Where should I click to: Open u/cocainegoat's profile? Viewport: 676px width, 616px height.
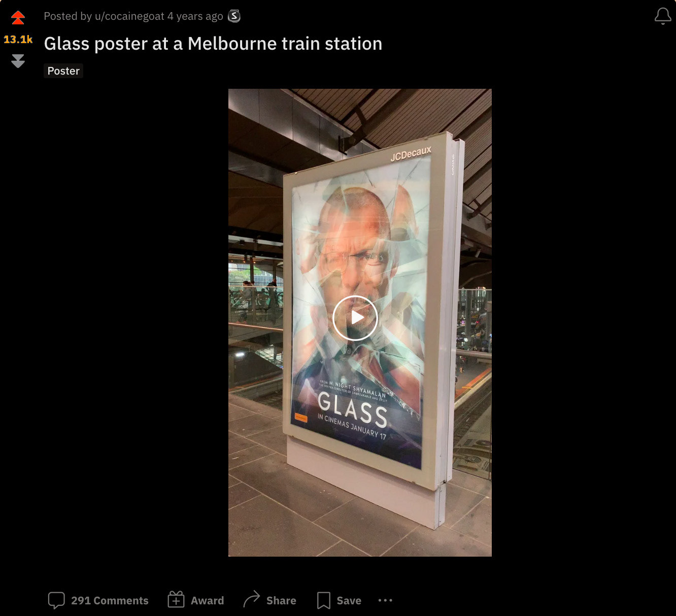pyautogui.click(x=129, y=16)
